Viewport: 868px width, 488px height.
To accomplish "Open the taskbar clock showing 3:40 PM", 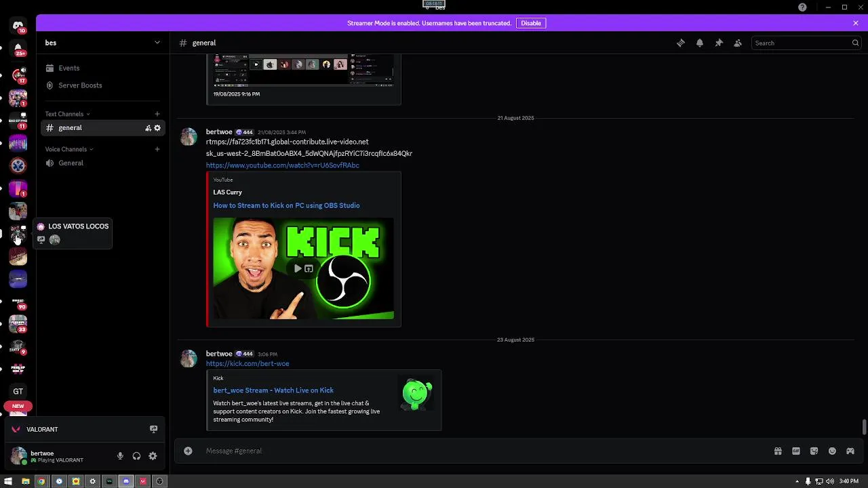I will pyautogui.click(x=848, y=481).
